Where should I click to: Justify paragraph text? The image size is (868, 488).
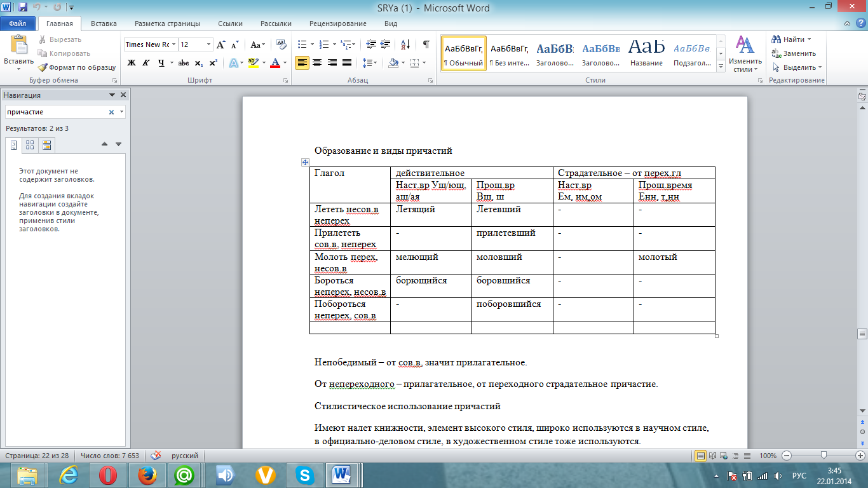click(x=347, y=63)
